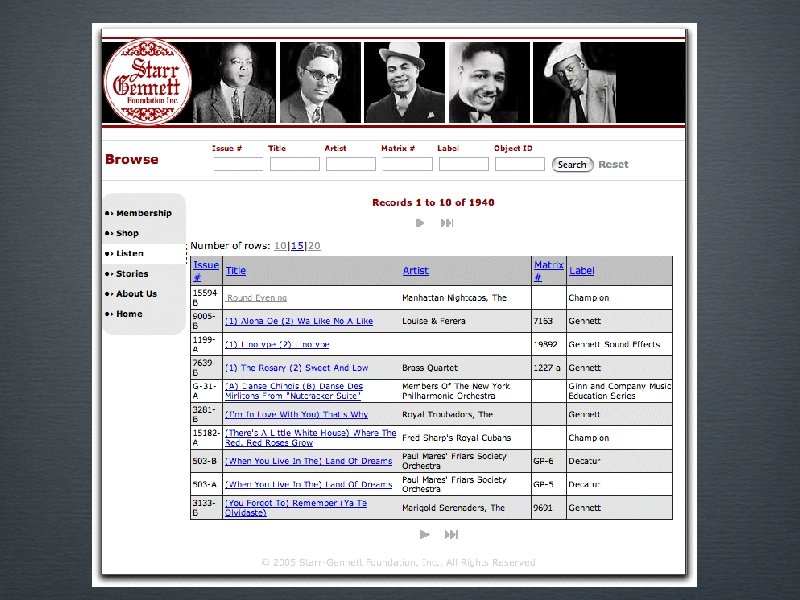Image resolution: width=800 pixels, height=600 pixels.
Task: Set number of rows to 15
Action: pyautogui.click(x=297, y=245)
